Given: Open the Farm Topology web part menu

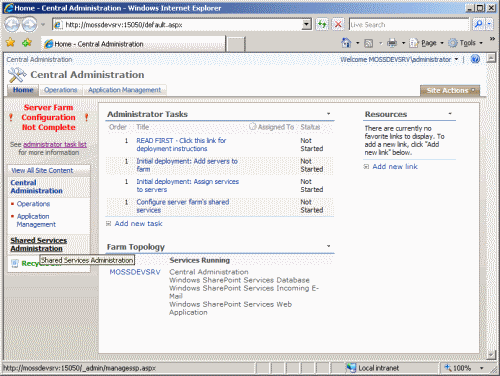Looking at the screenshot, I should tap(328, 246).
